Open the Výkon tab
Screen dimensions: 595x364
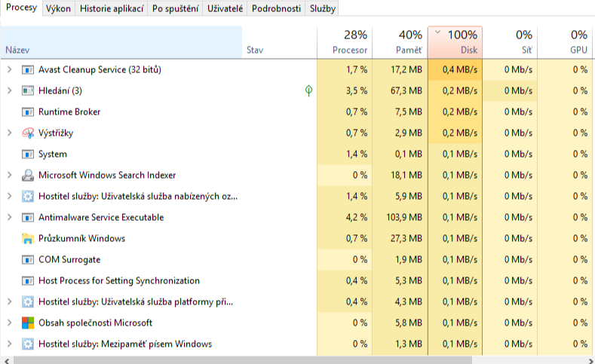[x=58, y=8]
